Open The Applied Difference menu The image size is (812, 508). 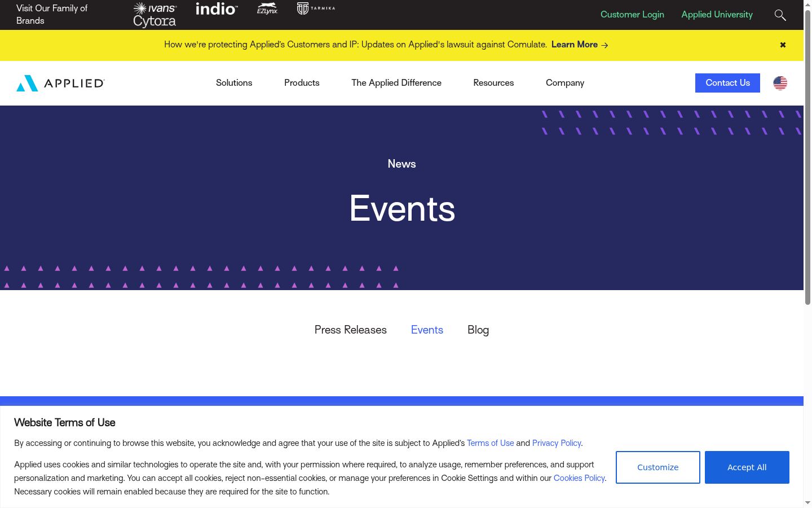[396, 82]
